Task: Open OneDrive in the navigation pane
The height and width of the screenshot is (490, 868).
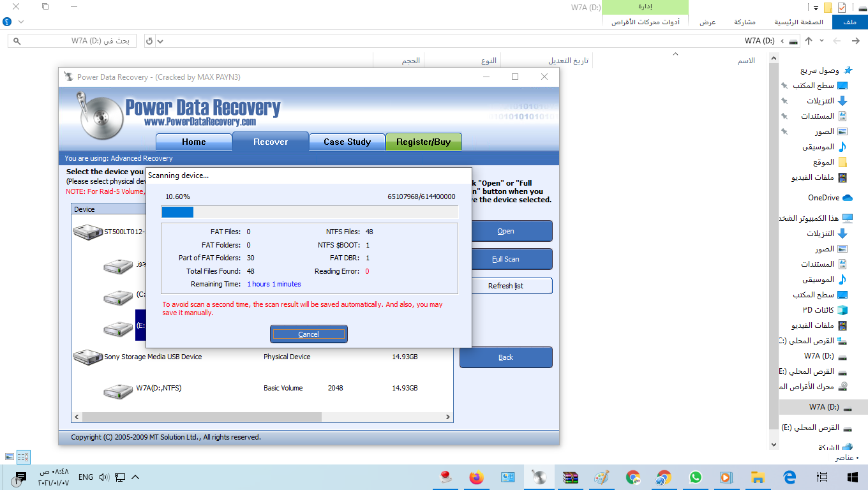Action: [x=830, y=198]
